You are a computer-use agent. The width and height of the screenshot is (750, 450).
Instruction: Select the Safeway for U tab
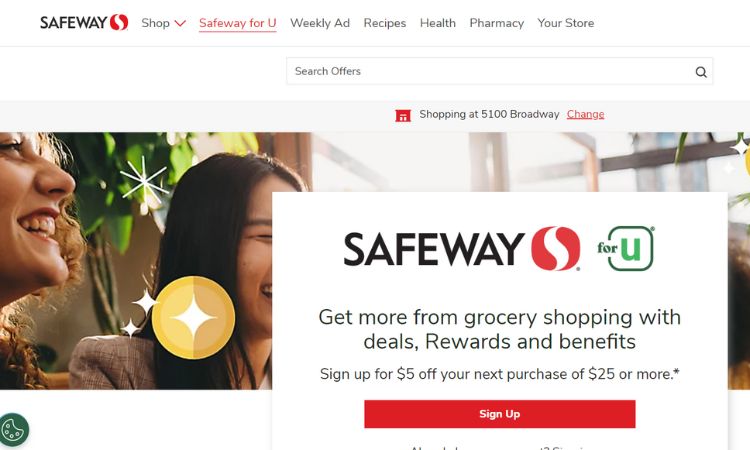coord(238,23)
